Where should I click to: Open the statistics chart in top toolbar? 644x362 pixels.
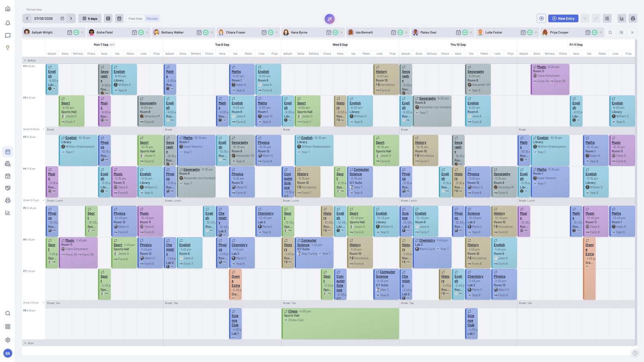point(622,19)
